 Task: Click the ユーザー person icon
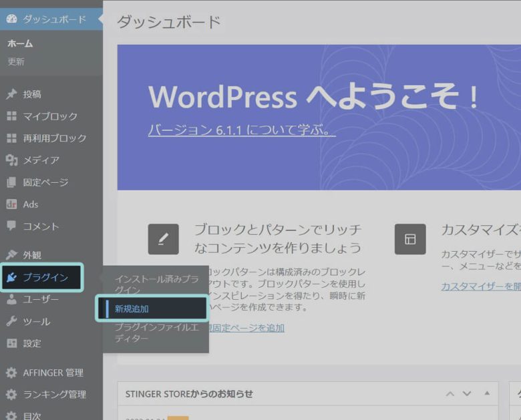tap(11, 299)
